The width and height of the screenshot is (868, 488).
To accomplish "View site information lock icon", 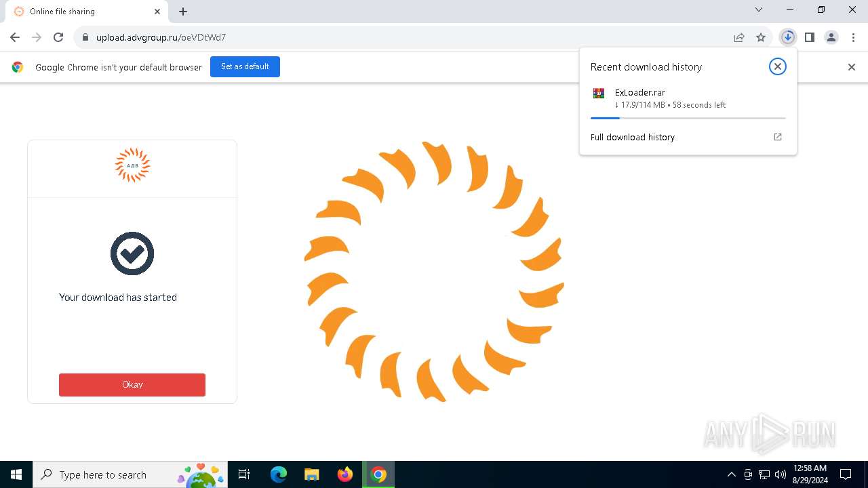I will (85, 37).
